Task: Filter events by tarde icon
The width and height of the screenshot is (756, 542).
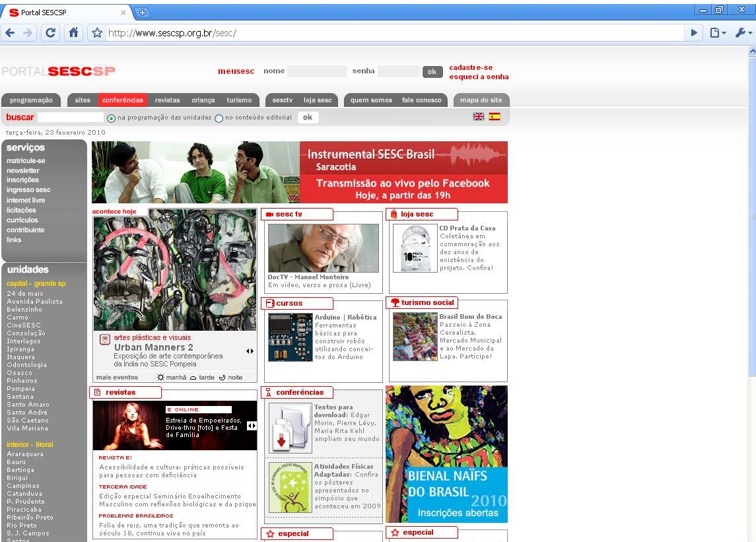Action: 193,378
